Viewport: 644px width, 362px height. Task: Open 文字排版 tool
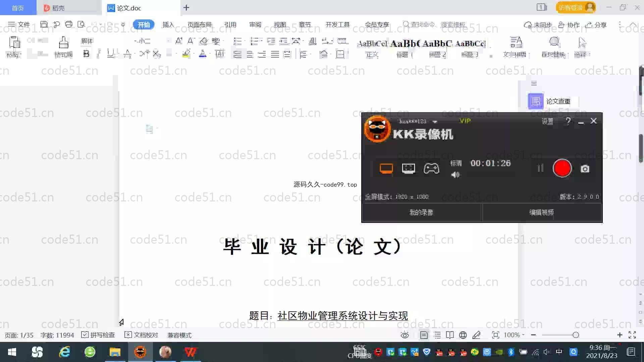pos(516,47)
